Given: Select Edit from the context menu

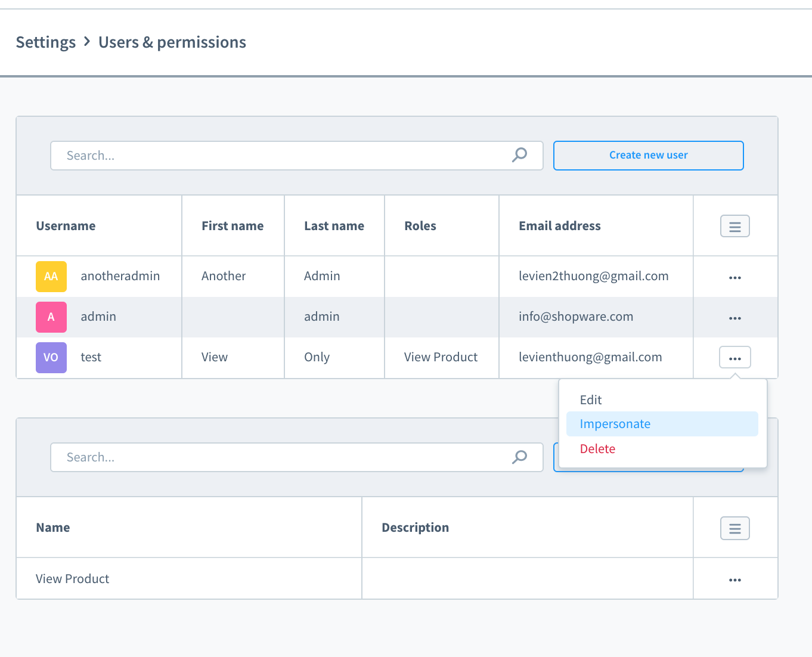Looking at the screenshot, I should click(x=591, y=400).
